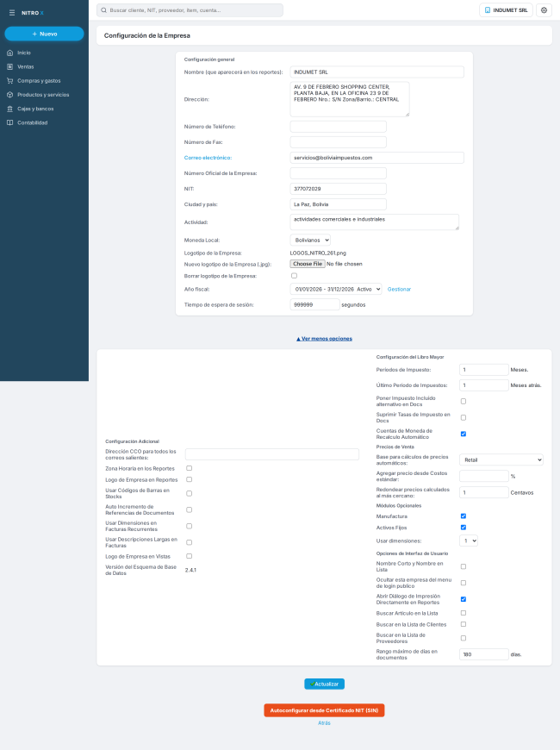Open the Usar dimensiones dropdown
Image resolution: width=560 pixels, height=750 pixels.
pyautogui.click(x=469, y=541)
